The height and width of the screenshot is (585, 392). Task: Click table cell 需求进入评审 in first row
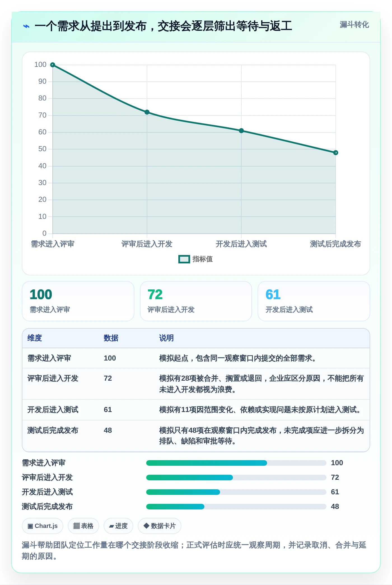(49, 358)
